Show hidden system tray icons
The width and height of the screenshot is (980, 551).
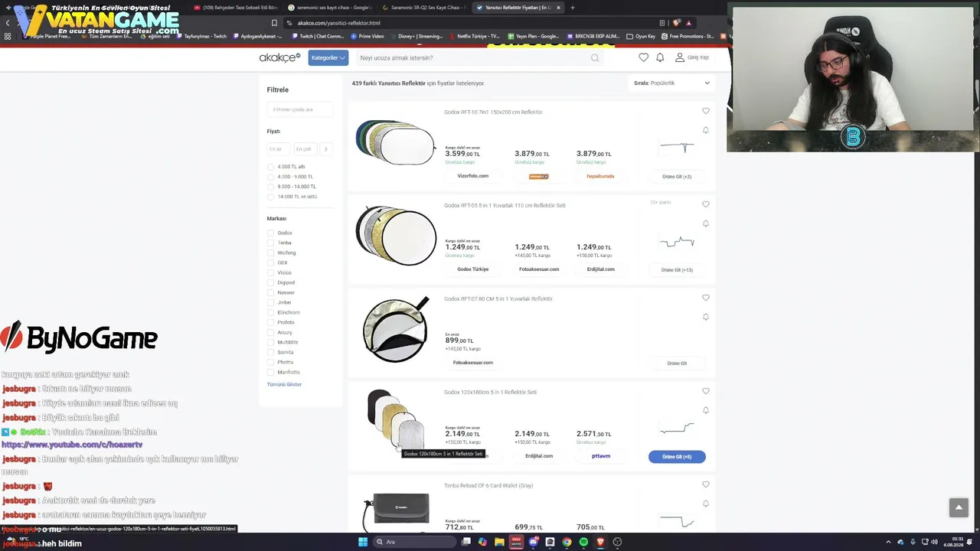point(888,542)
